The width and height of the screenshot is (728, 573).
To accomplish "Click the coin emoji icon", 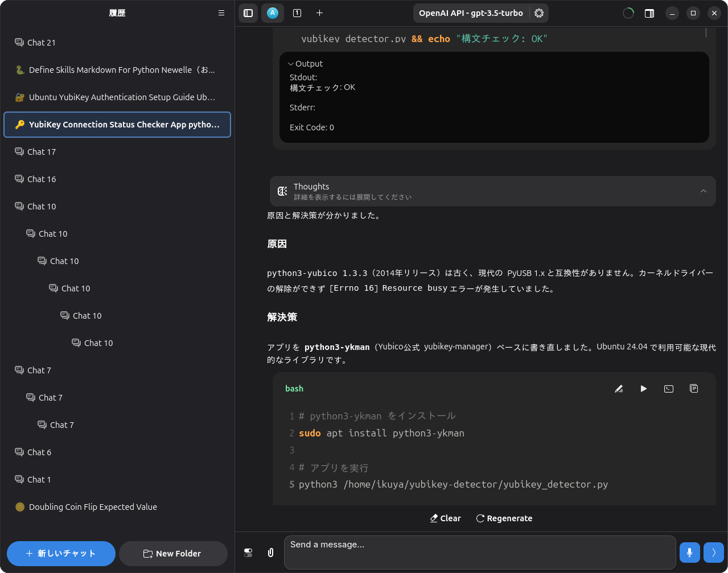I will [x=20, y=507].
